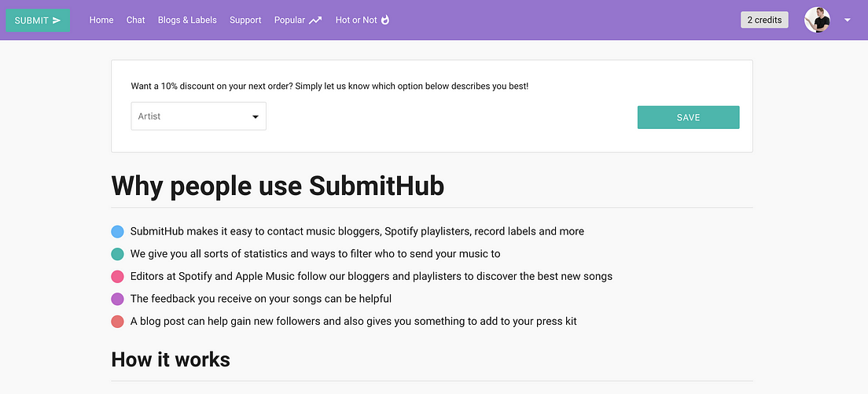
Task: Open the Home nav link
Action: point(101,20)
